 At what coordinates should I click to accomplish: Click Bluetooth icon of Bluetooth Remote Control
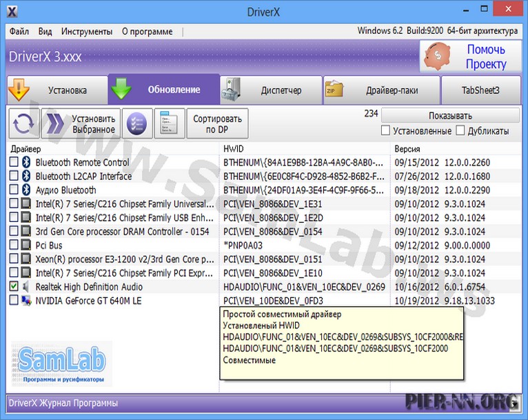coord(26,162)
